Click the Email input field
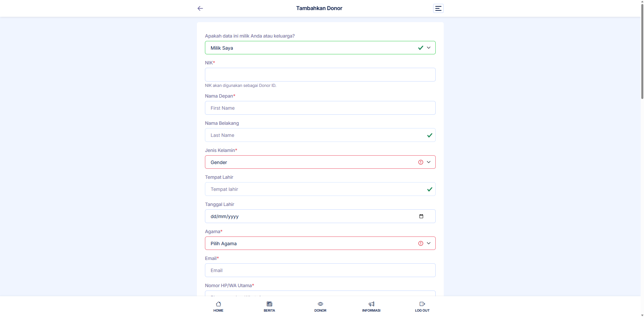Viewport: 644px width, 317px height. pos(320,270)
